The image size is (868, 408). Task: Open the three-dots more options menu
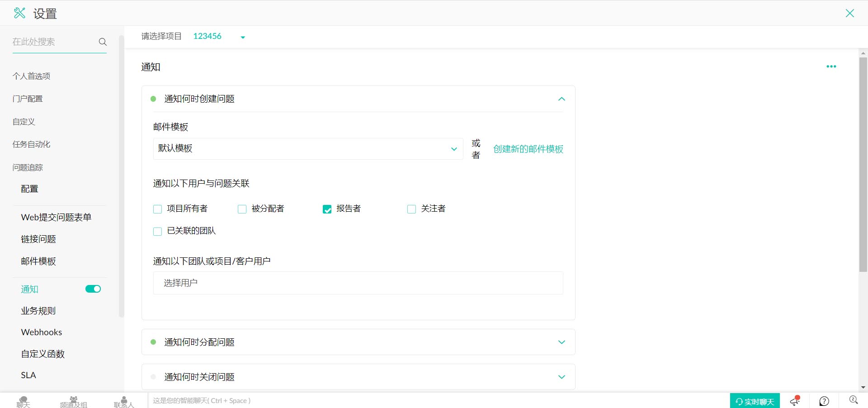(831, 66)
